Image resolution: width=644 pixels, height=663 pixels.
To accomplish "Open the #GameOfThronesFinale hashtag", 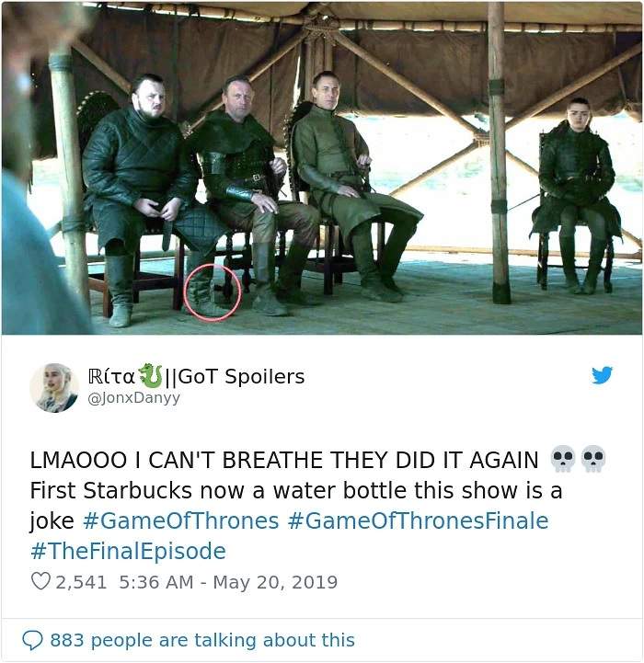I will (418, 520).
